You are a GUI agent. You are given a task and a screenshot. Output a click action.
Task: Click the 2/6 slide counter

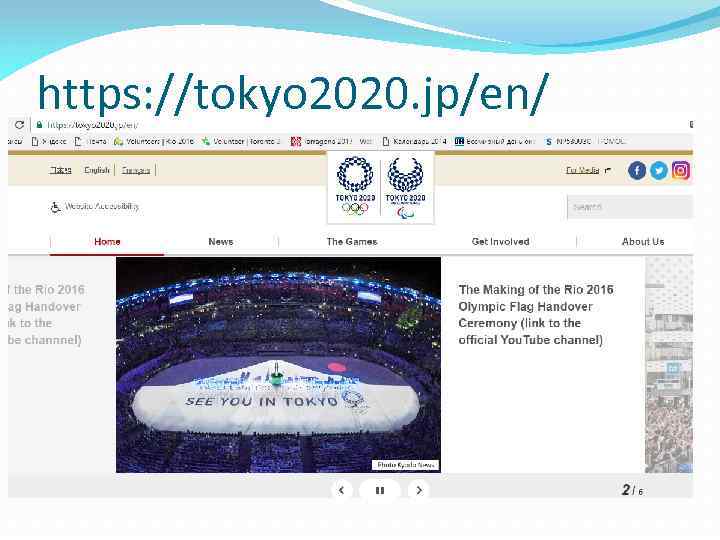point(632,490)
